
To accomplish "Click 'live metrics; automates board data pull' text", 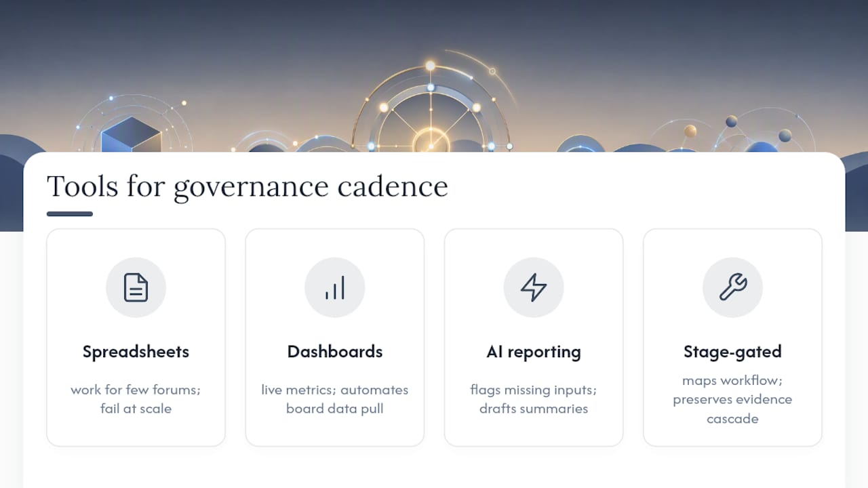I will [x=335, y=399].
